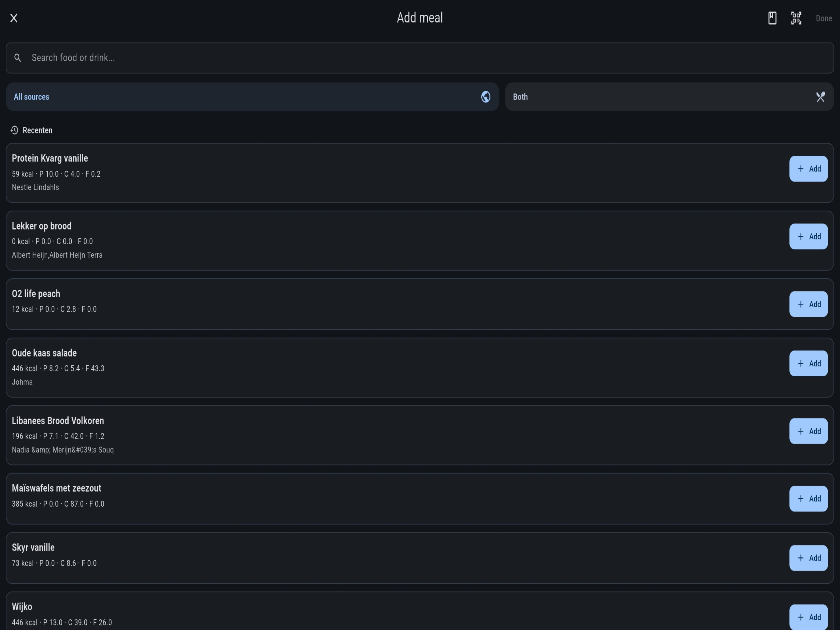Focus the Search food or drink field
The height and width of the screenshot is (630, 840).
420,58
